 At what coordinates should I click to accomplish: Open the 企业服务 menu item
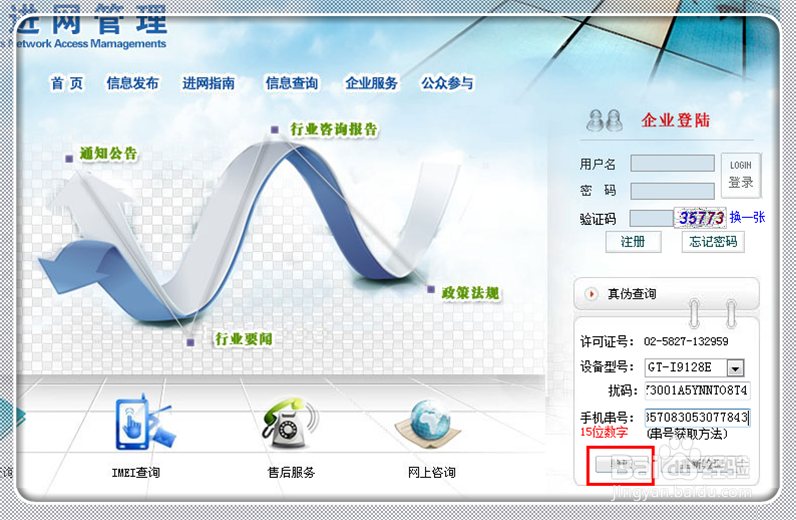(371, 83)
